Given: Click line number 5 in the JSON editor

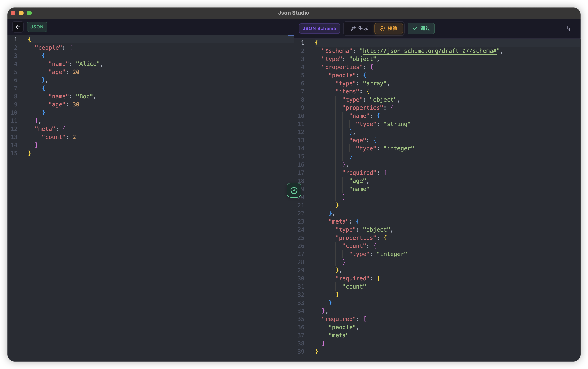Looking at the screenshot, I should (x=16, y=72).
